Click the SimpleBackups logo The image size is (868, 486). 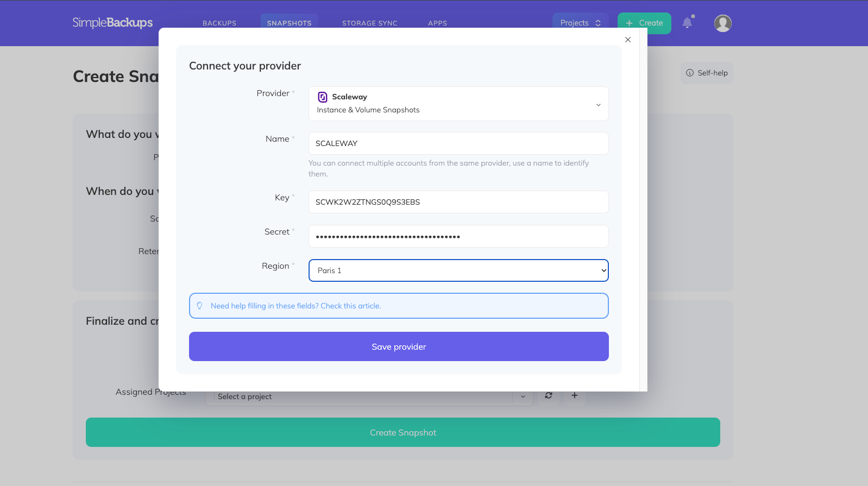[x=113, y=23]
